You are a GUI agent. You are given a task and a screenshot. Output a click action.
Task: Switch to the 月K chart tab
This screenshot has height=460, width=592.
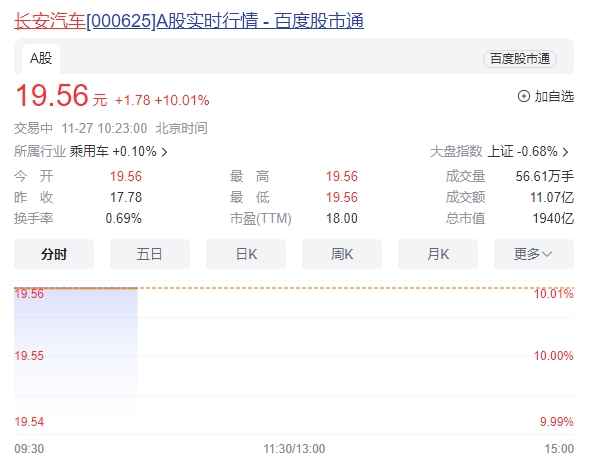[438, 254]
